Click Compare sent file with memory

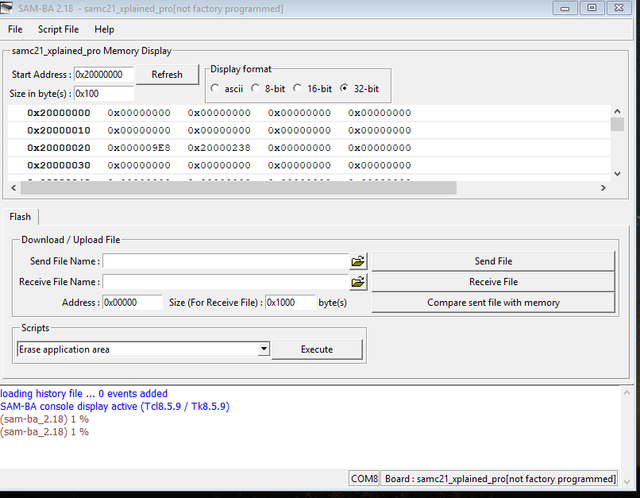tap(493, 302)
